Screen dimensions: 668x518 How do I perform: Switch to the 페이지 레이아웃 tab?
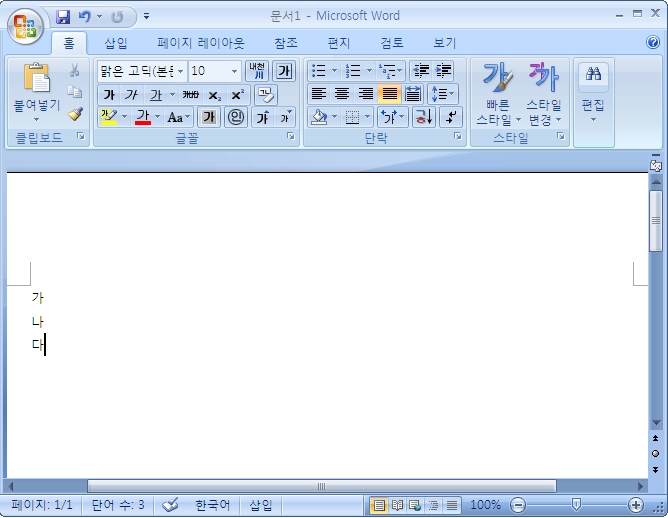click(201, 43)
